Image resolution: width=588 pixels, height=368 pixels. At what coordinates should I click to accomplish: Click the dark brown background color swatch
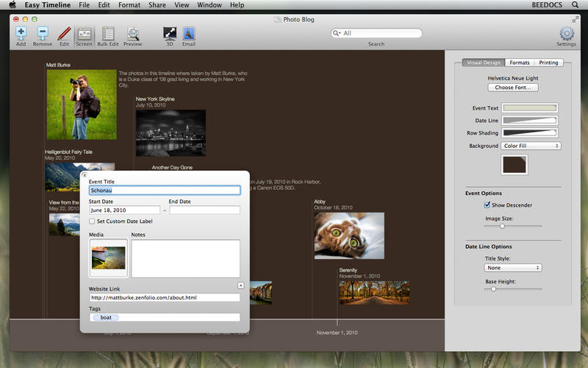(513, 165)
